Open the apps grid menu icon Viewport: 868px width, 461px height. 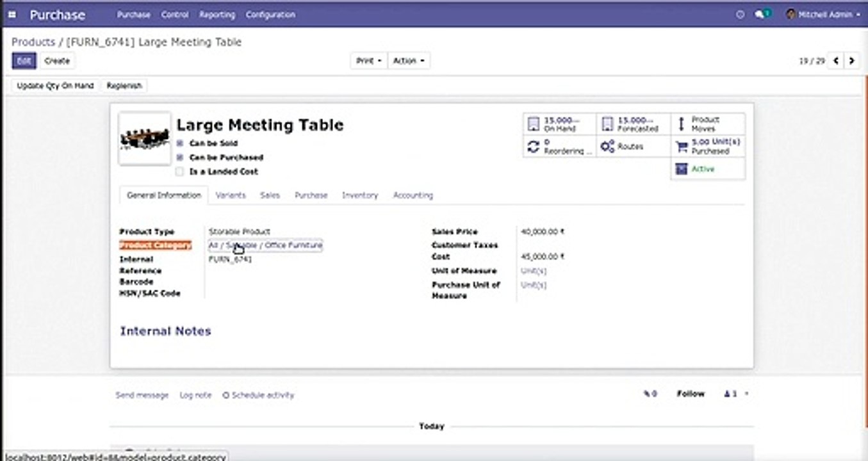point(12,14)
